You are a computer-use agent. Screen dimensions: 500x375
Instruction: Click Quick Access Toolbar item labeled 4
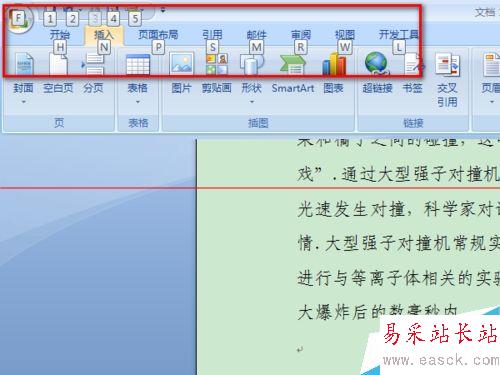[x=114, y=19]
